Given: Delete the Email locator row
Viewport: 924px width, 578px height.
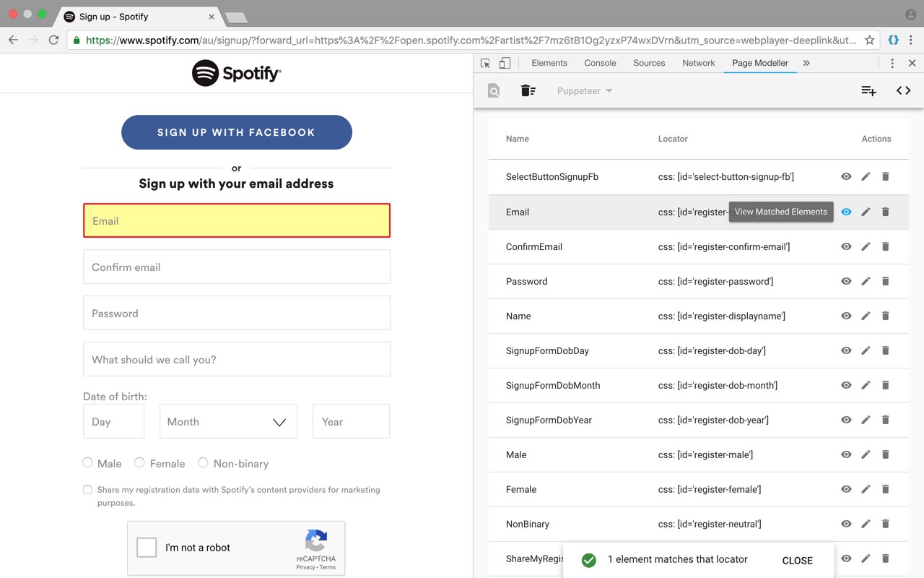Looking at the screenshot, I should [x=886, y=212].
